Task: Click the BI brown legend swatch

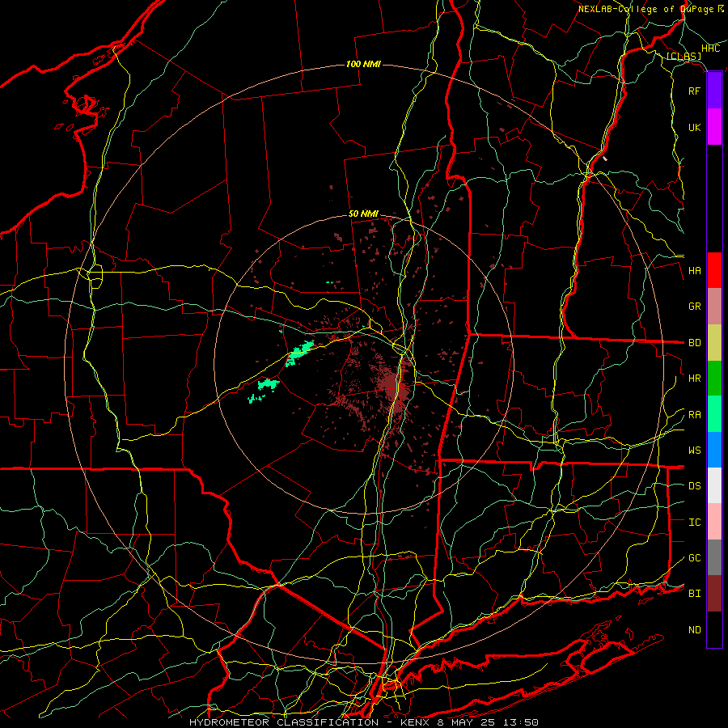Action: pos(714,594)
